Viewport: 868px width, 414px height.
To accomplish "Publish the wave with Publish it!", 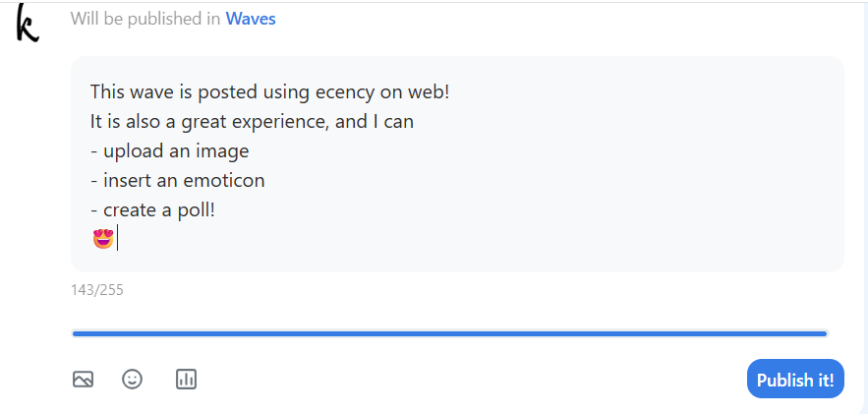I will (795, 380).
